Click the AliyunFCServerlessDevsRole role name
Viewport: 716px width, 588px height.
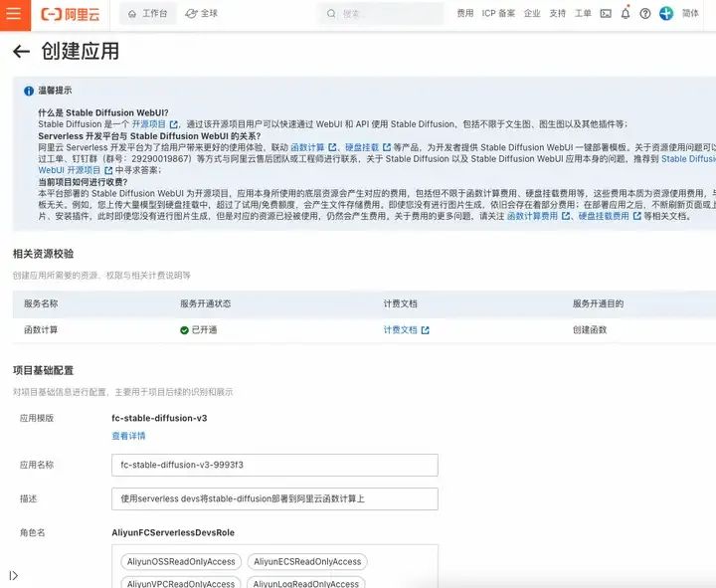click(173, 532)
